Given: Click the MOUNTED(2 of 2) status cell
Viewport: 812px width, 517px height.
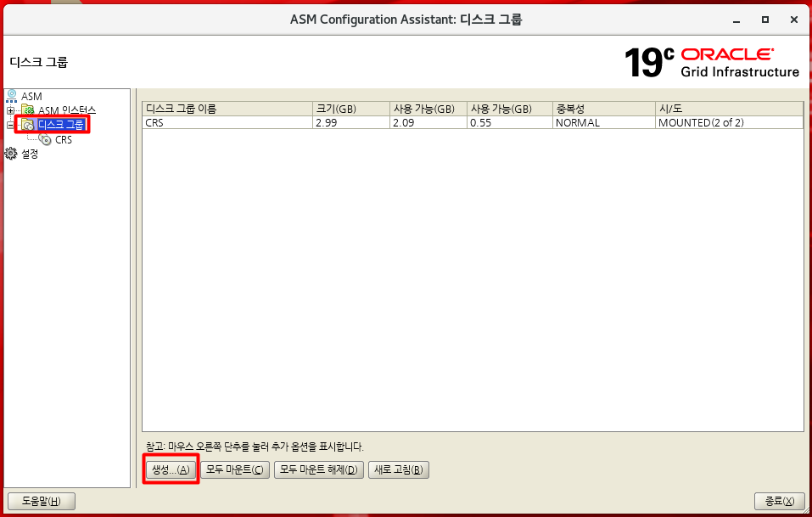Looking at the screenshot, I should [729, 123].
